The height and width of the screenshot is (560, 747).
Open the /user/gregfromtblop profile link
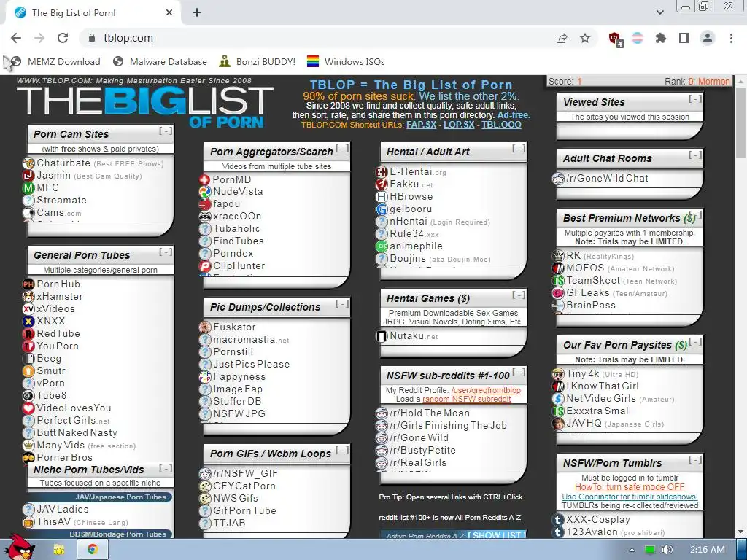pyautogui.click(x=486, y=391)
